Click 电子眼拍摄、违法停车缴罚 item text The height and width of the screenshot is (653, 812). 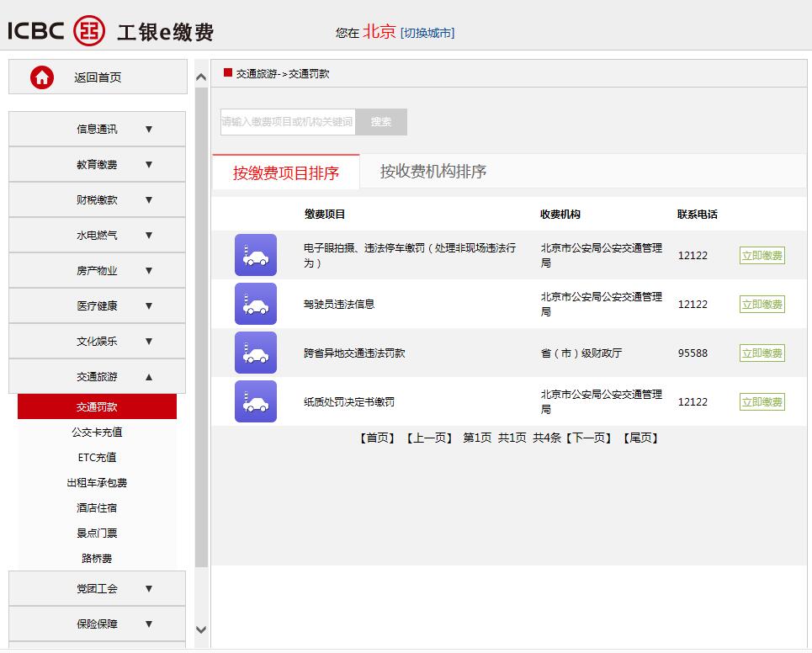tap(410, 255)
